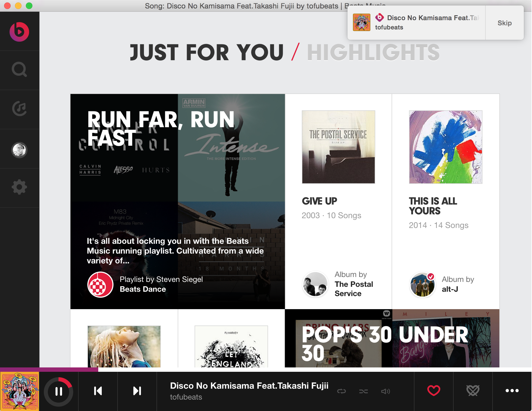Switch to the Highlights tab
This screenshot has height=411, width=532.
(373, 53)
